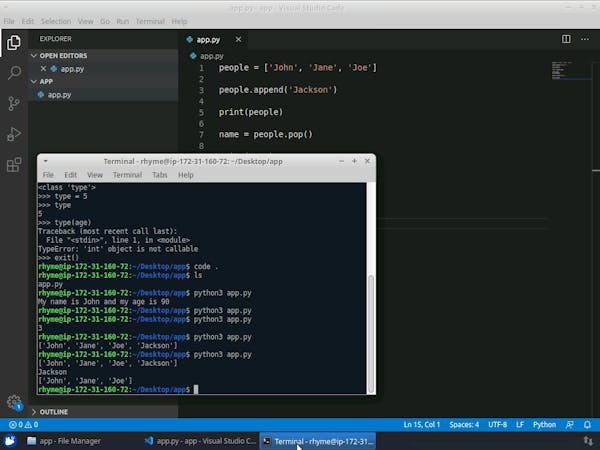Open terminal window Tabs menu
Image resolution: width=600 pixels, height=450 pixels.
160,175
